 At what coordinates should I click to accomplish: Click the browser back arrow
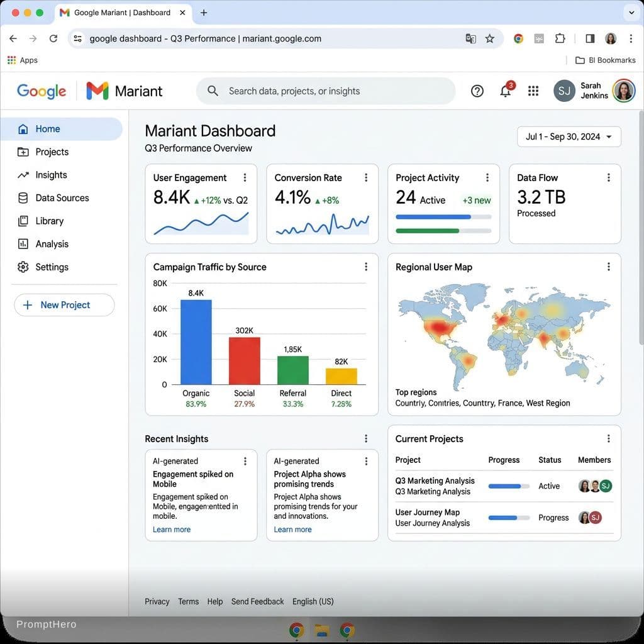[x=13, y=38]
